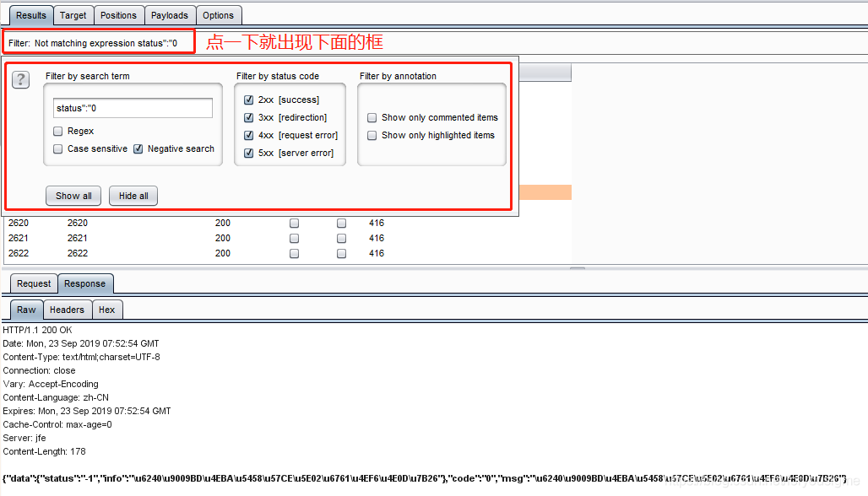Open the Headers view tab
The image size is (868, 496).
[67, 310]
